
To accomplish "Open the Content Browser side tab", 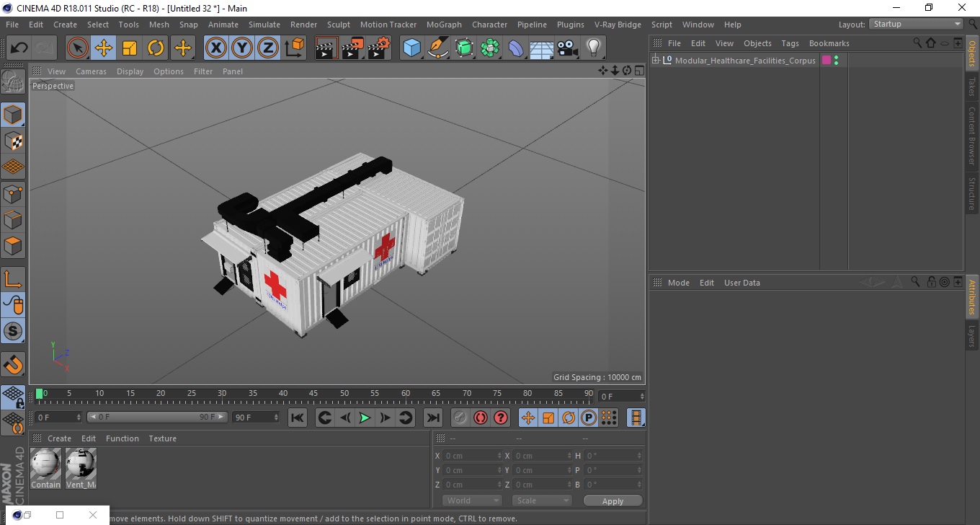I will coord(972,136).
